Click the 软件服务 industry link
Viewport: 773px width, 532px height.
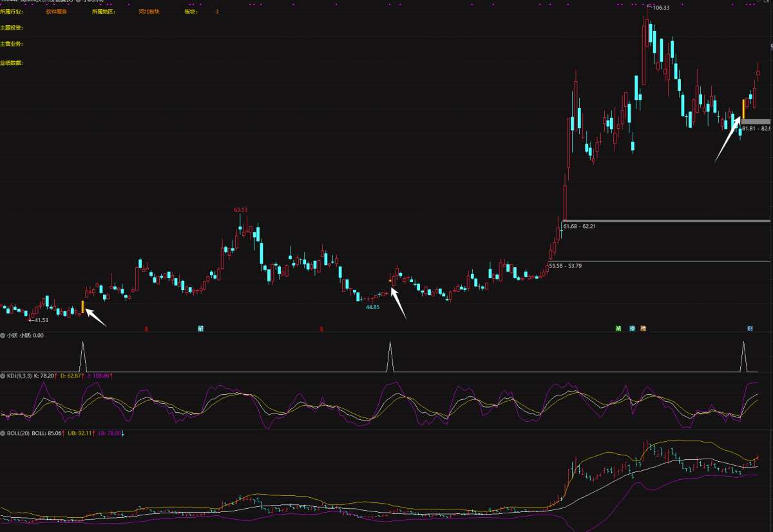pos(56,12)
